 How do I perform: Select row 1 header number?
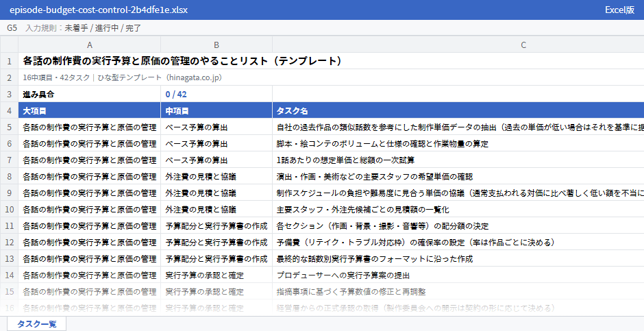point(9,61)
